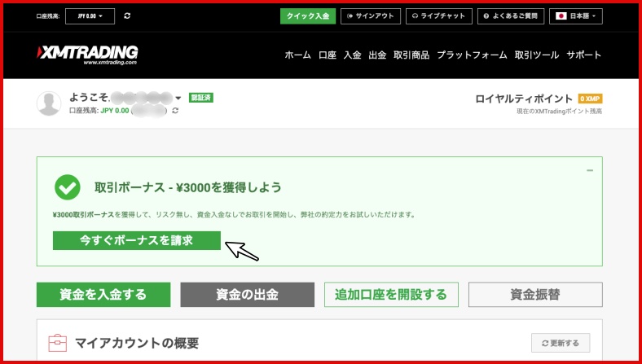This screenshot has height=364, width=642.
Task: Click the 現在のXMTradingポイント残高 text
Action: [x=559, y=112]
